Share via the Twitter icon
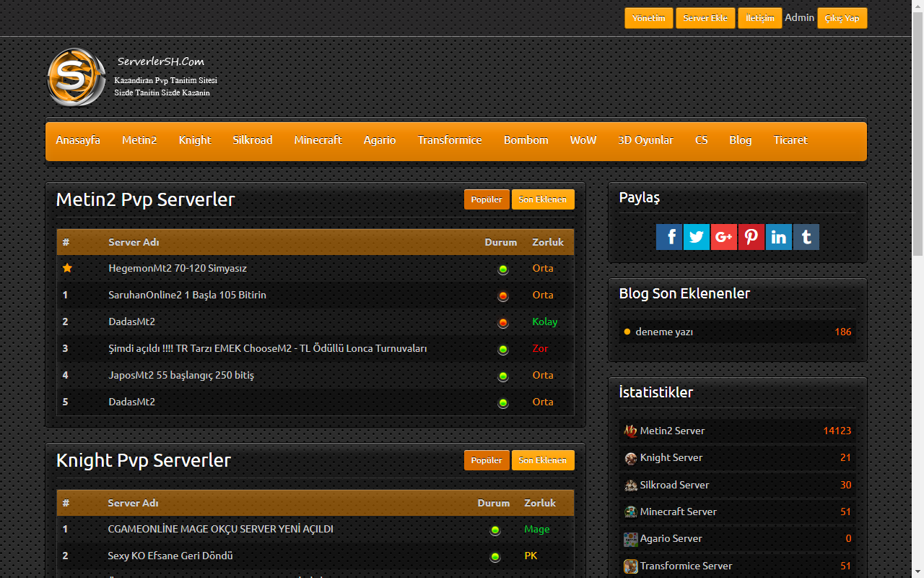Viewport: 924px width, 578px height. pyautogui.click(x=697, y=237)
